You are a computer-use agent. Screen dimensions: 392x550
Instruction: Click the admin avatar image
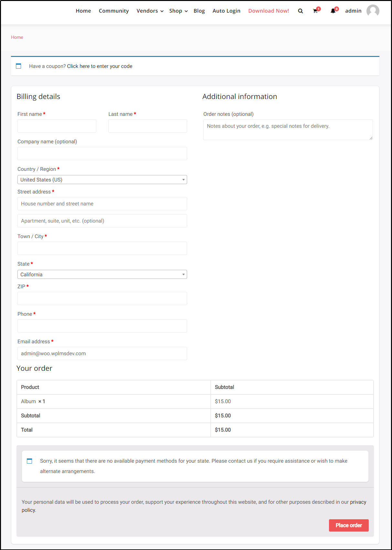coord(373,11)
